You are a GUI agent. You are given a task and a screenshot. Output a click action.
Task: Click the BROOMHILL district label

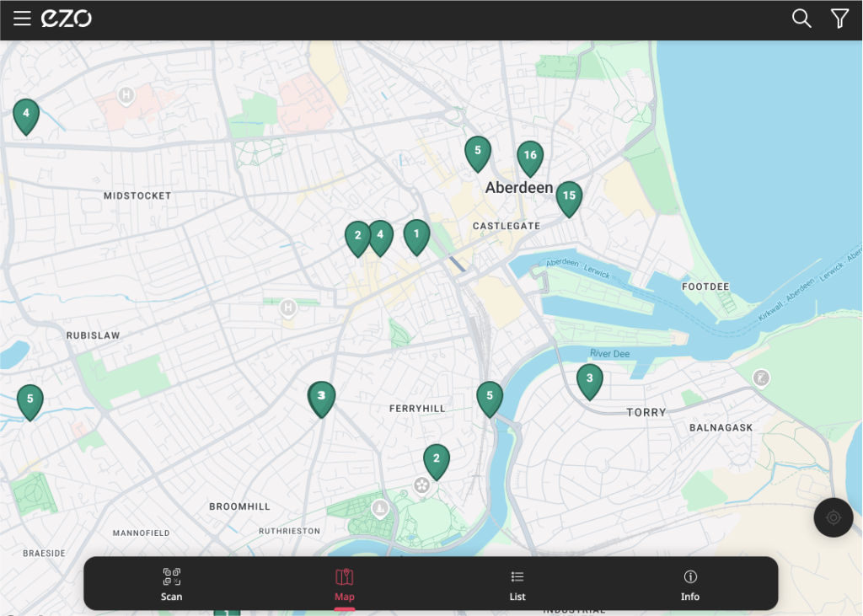click(x=239, y=506)
